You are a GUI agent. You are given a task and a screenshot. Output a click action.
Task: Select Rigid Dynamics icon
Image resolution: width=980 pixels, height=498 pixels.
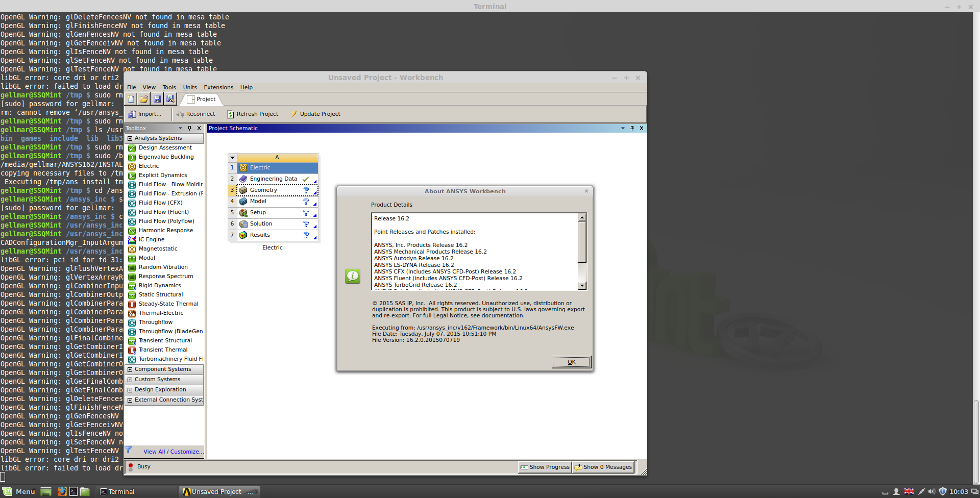click(132, 286)
